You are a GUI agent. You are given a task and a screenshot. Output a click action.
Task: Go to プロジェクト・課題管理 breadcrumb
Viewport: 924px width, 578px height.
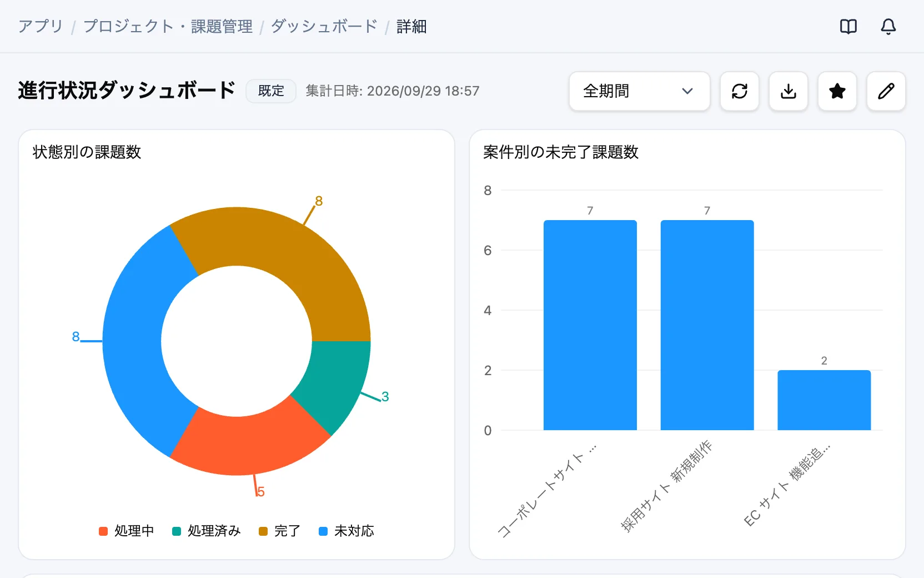pyautogui.click(x=168, y=26)
